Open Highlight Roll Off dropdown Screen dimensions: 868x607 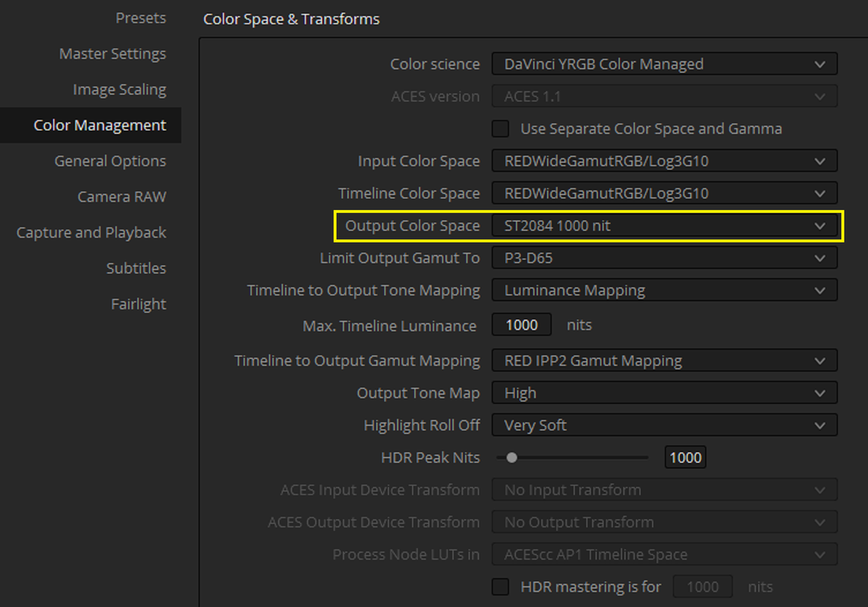(665, 425)
